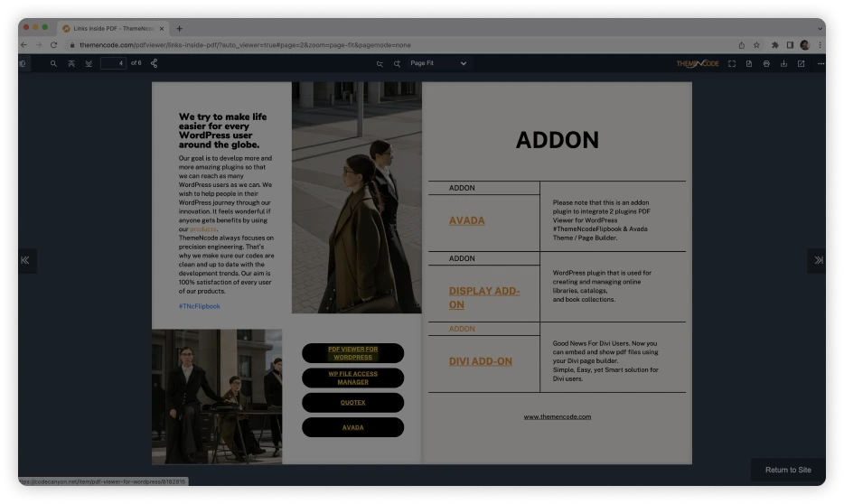
Task: Close the Links inside PDF browser tab
Action: coord(162,29)
